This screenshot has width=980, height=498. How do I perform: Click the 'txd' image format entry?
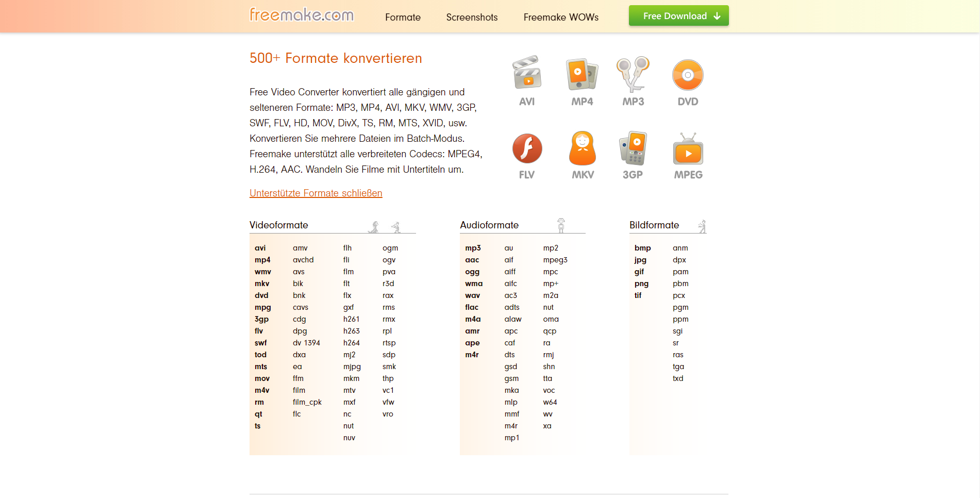678,378
